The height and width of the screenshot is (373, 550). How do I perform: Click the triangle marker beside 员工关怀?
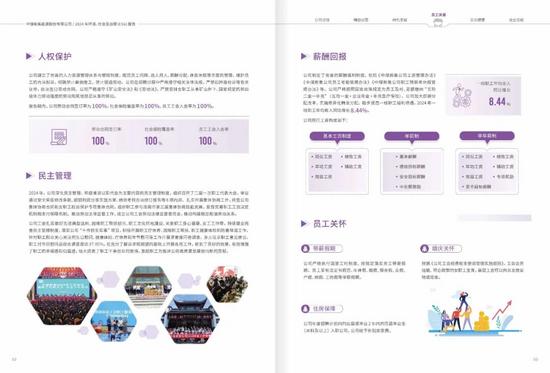[x=304, y=224]
